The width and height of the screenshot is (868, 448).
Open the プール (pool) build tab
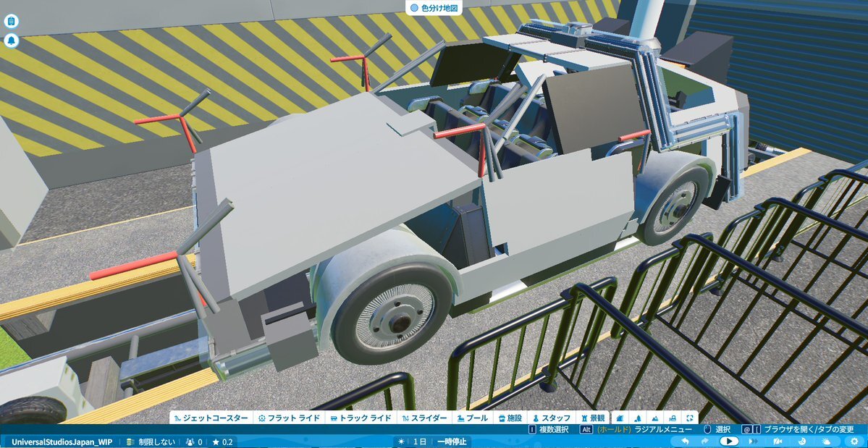coord(473,418)
